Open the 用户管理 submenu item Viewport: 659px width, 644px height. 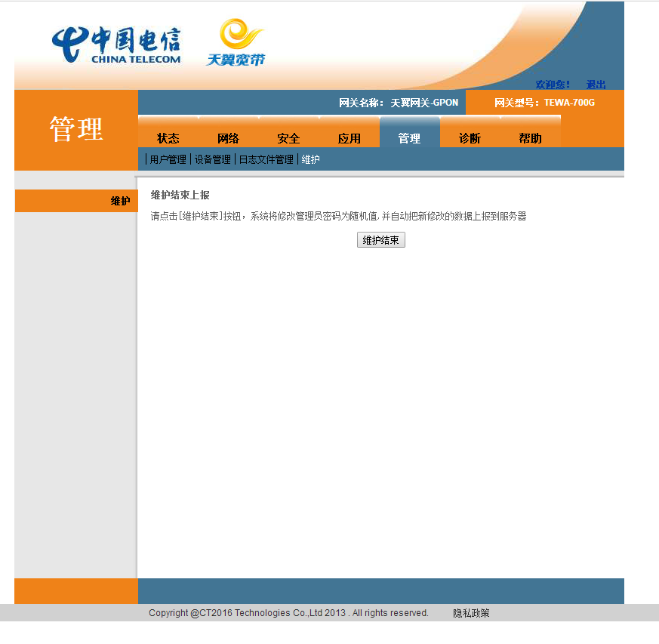pyautogui.click(x=168, y=159)
